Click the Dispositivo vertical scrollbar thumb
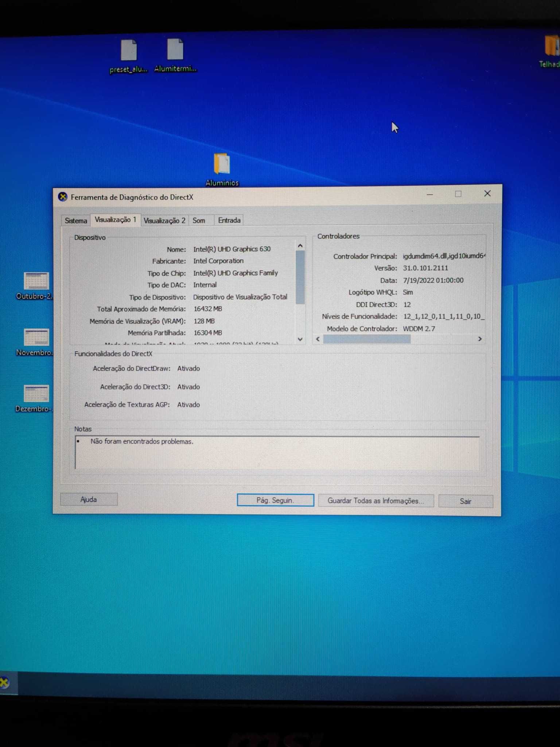This screenshot has width=560, height=747. (x=300, y=277)
